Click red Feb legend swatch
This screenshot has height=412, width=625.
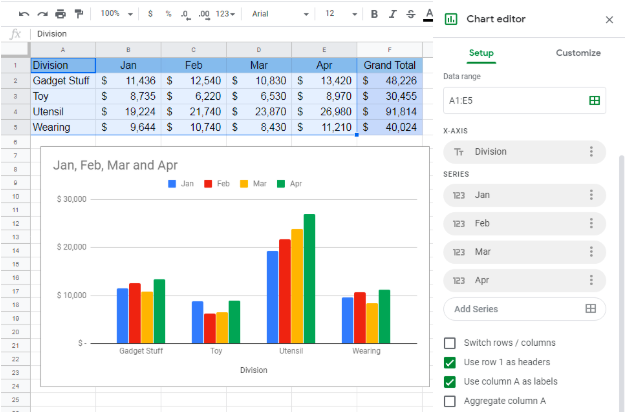[x=208, y=184]
